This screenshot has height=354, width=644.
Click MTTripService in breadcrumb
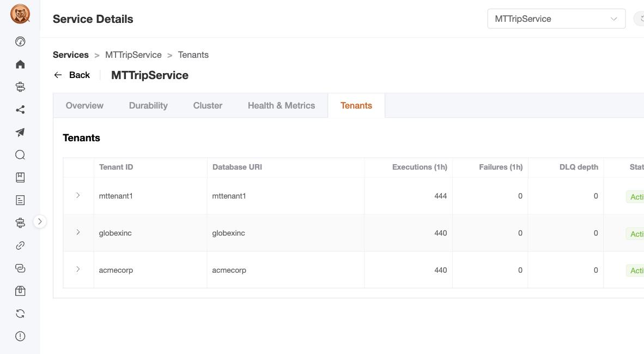133,55
